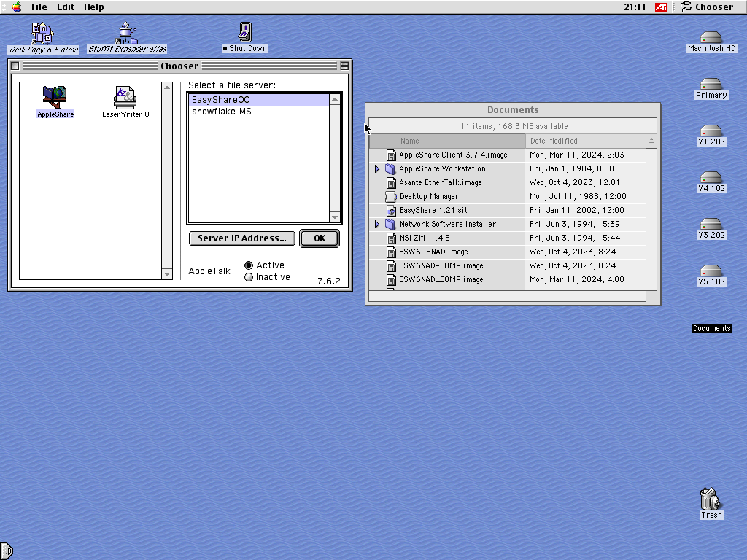The image size is (747, 560).
Task: Click date Mon, Jul 11, 1988, 12:00
Action: 578,196
